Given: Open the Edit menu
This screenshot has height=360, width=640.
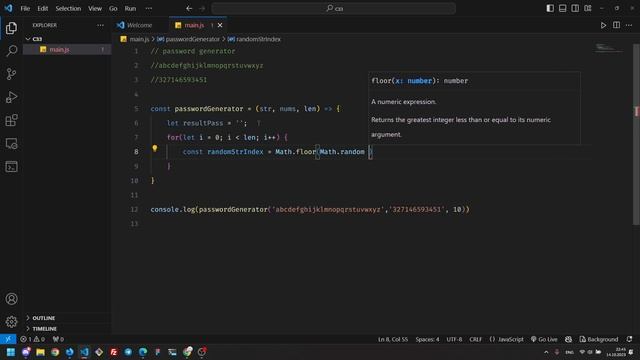Looking at the screenshot, I should [42, 8].
